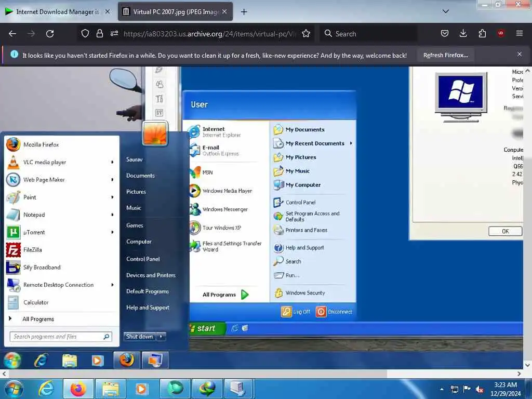Show All Programs in the XP menu

(225, 295)
